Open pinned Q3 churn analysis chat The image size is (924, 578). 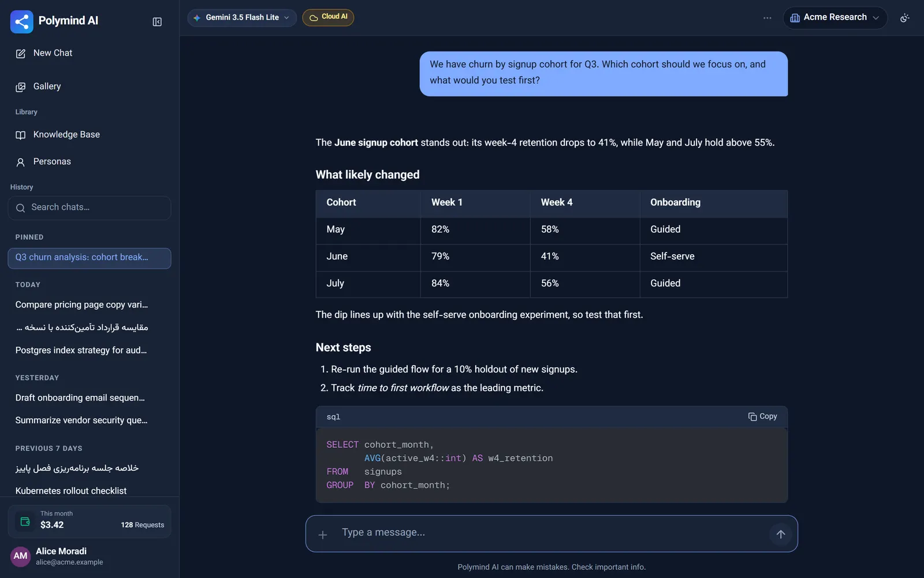pyautogui.click(x=90, y=258)
